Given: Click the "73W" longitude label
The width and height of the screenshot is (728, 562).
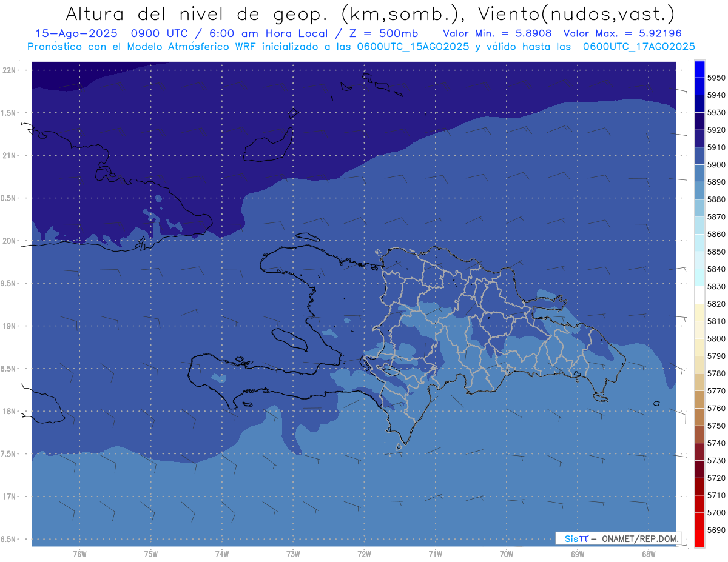Looking at the screenshot, I should coord(293,554).
